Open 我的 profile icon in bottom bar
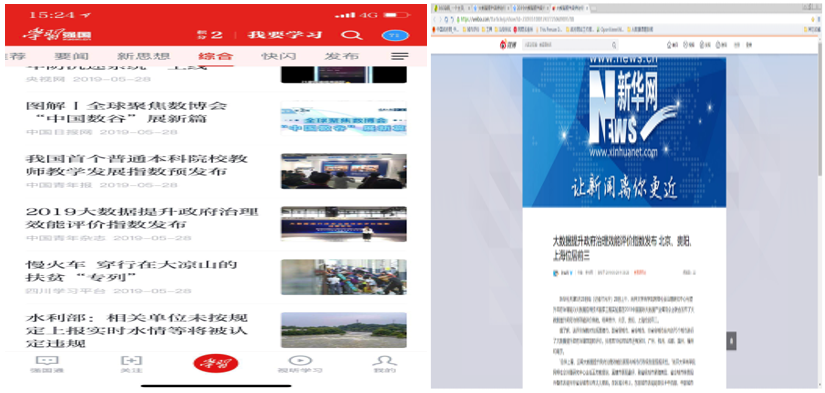 (x=385, y=360)
